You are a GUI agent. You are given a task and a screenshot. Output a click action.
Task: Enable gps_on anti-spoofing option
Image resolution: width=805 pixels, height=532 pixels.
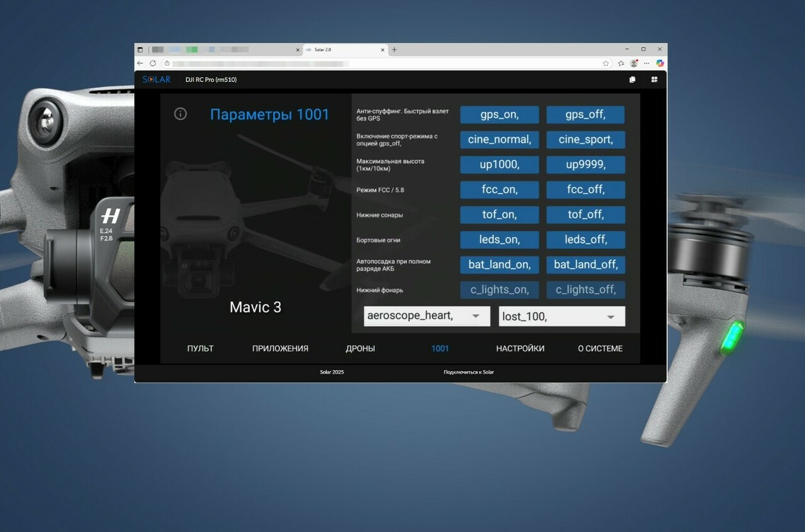tap(499, 115)
